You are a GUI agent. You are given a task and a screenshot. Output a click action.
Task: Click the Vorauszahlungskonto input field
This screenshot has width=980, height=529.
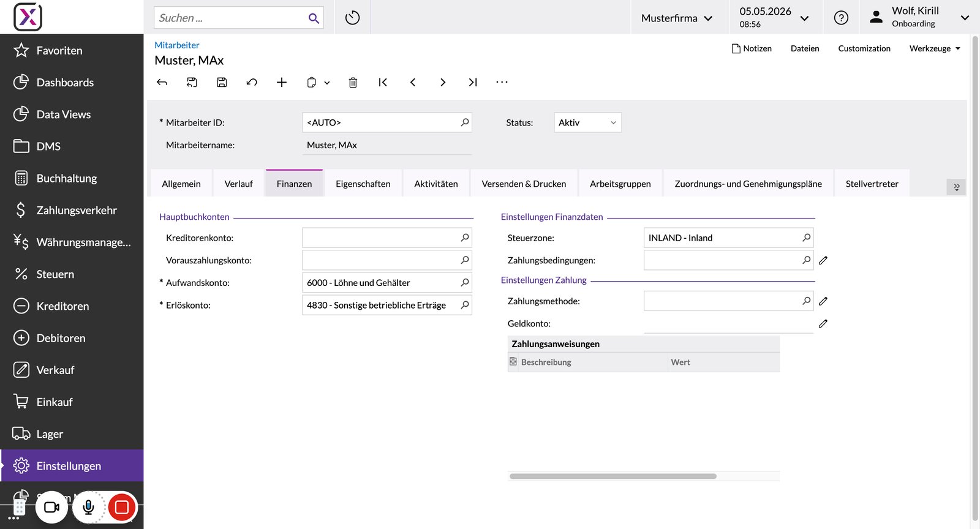(387, 260)
